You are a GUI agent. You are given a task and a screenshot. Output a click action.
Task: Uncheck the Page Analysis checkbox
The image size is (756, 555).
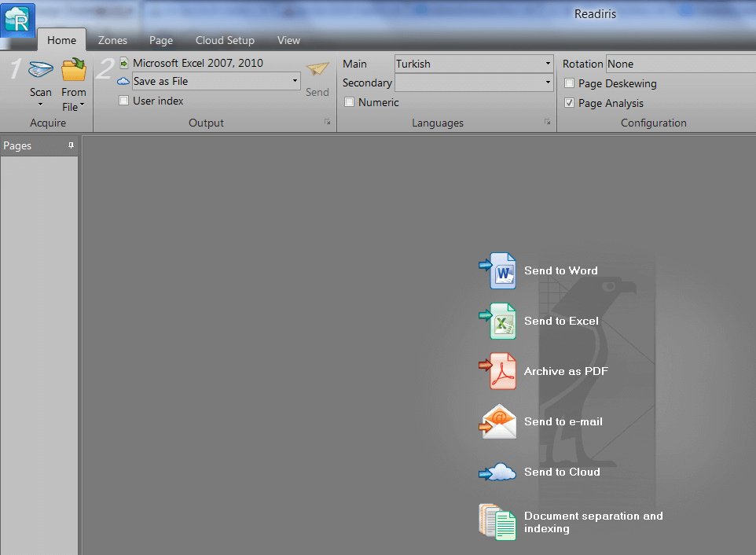(570, 103)
